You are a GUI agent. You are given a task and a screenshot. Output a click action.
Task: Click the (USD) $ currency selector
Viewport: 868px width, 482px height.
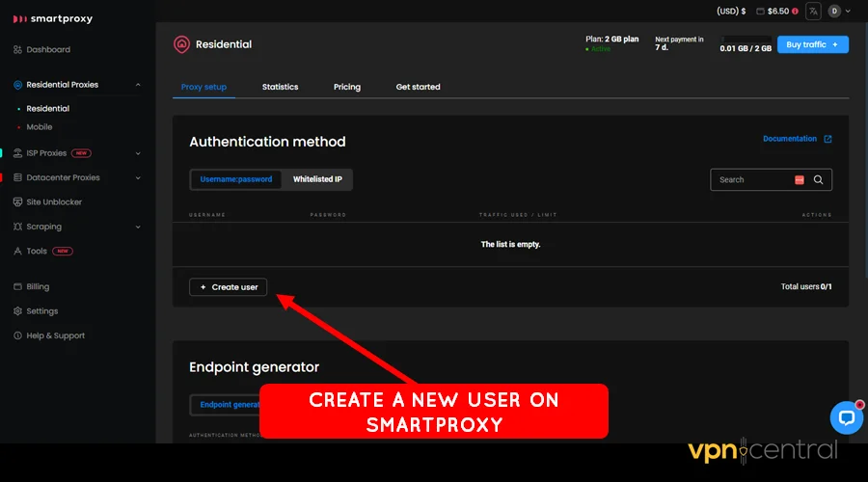pyautogui.click(x=731, y=11)
